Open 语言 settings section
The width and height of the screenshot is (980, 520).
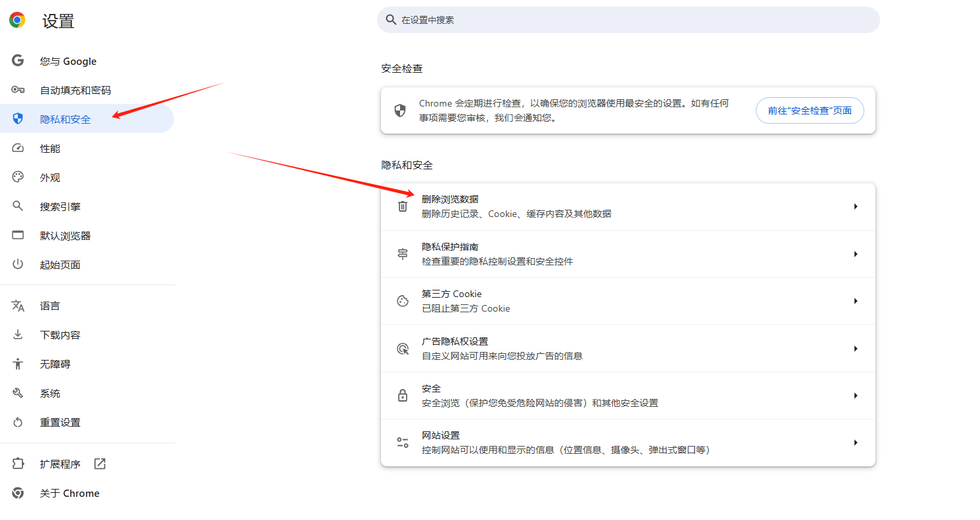[87, 306]
